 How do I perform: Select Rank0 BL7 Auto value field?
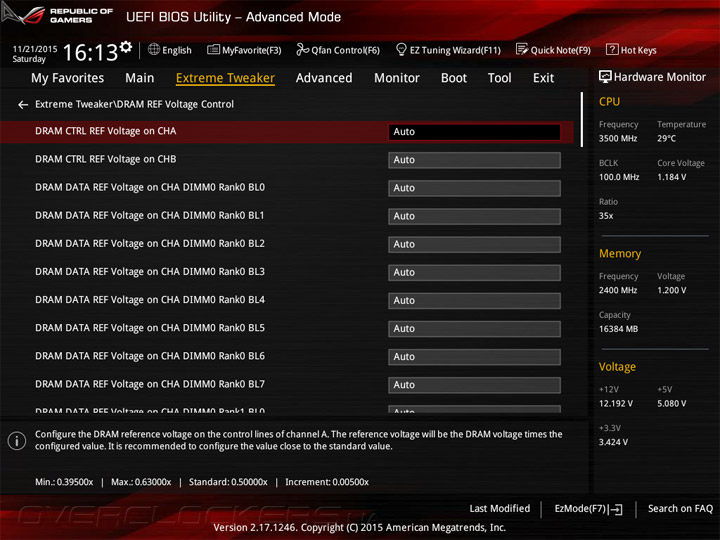[x=474, y=385]
